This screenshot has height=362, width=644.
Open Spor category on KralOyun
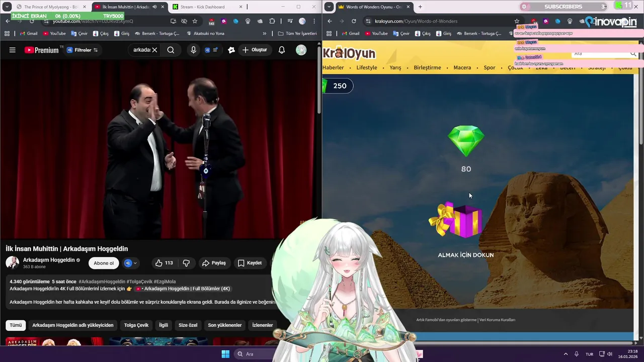coord(490,68)
